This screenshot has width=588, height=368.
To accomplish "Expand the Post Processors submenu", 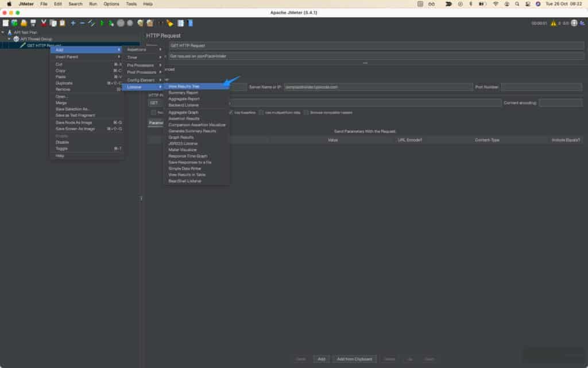I will tap(144, 72).
